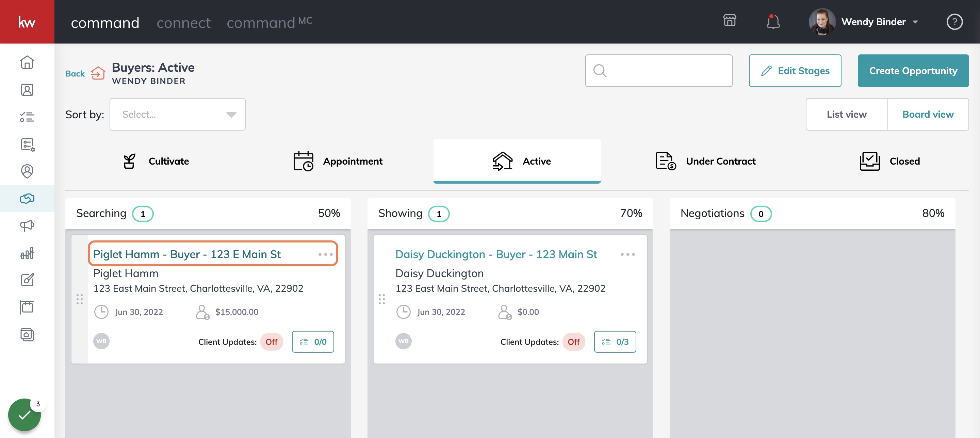The image size is (980, 438).
Task: Select the Active stage tab
Action: 517,161
